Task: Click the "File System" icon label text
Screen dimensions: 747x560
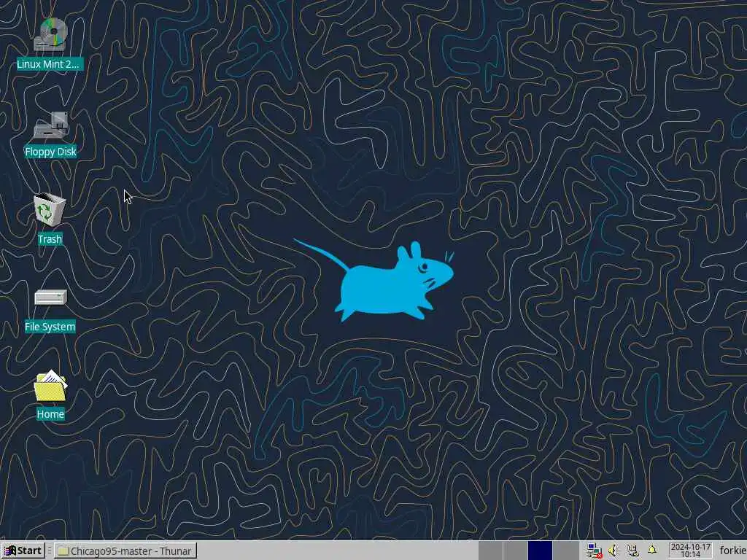Action: tap(50, 327)
